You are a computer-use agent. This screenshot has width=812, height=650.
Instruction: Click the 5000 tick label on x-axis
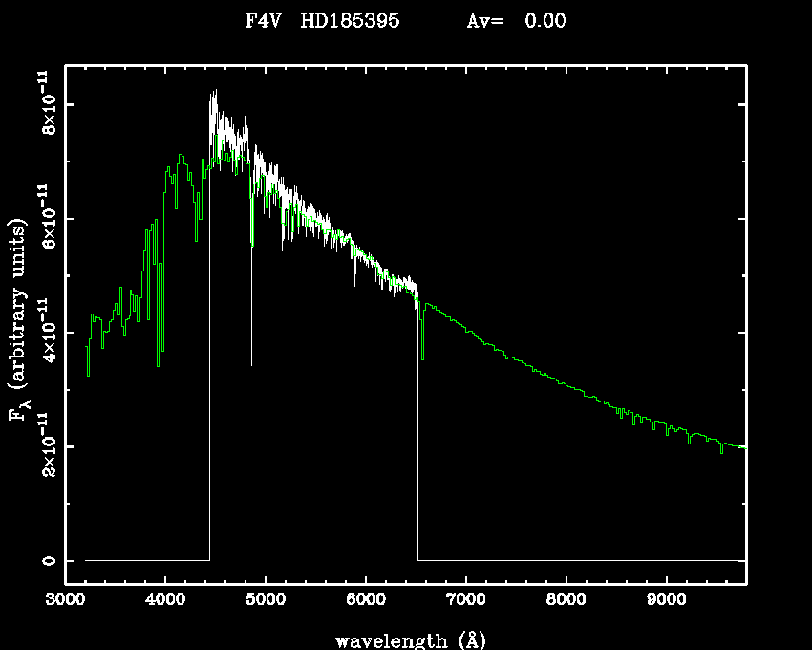[265, 600]
